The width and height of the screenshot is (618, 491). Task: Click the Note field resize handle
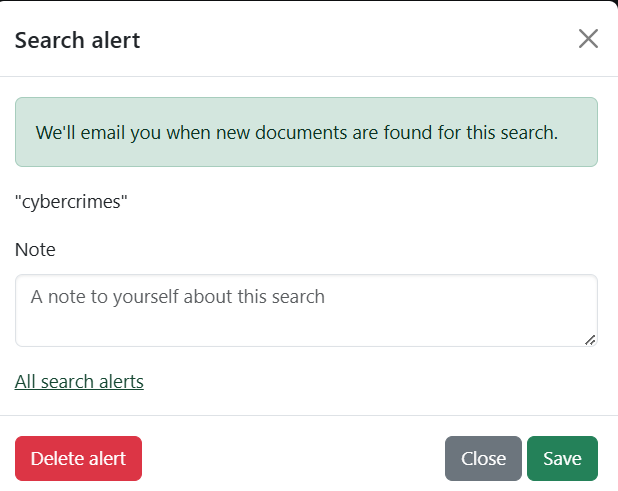pos(589,340)
